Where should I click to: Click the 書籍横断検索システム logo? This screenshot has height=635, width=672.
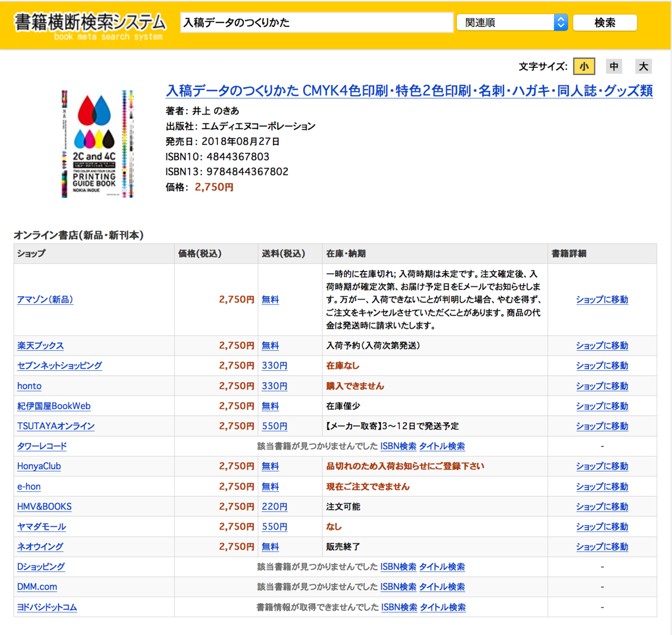coord(87,22)
